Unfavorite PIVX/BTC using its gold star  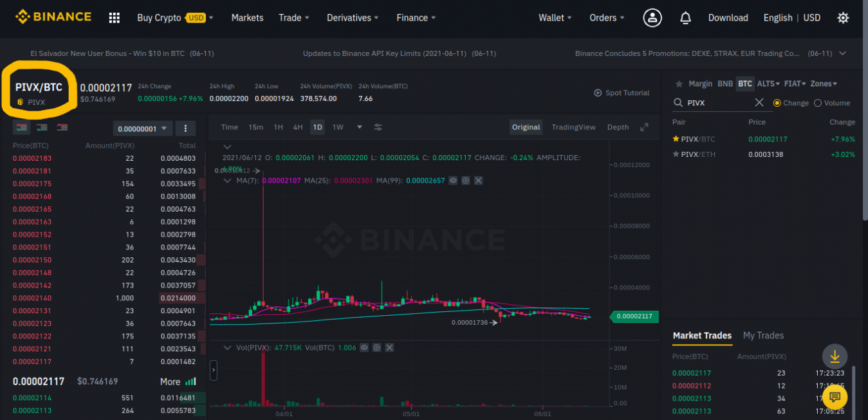click(x=676, y=139)
